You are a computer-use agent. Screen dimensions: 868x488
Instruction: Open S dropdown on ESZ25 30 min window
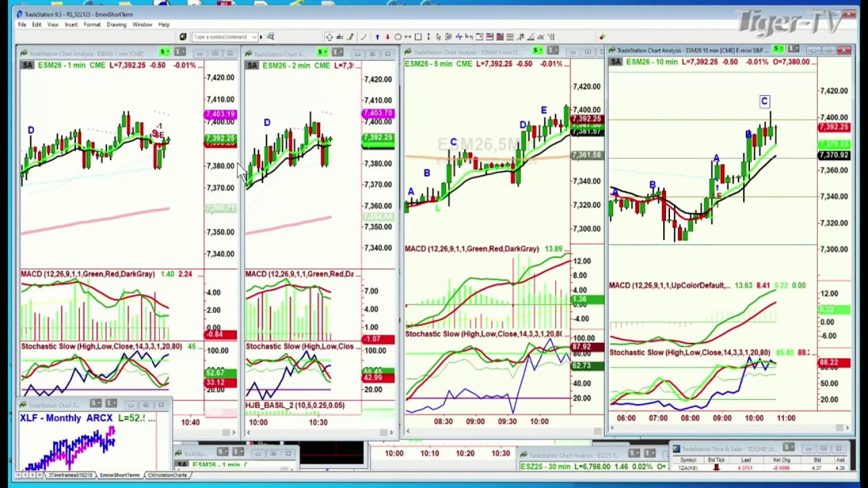click(x=634, y=453)
